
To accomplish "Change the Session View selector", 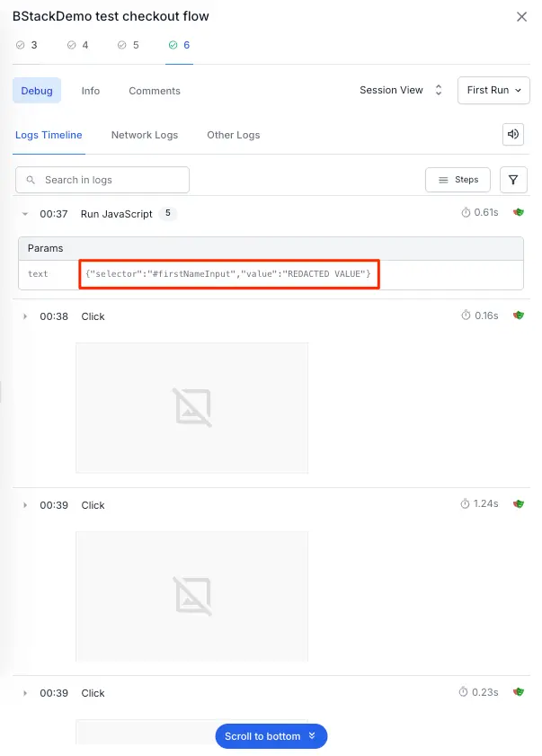I will click(401, 90).
